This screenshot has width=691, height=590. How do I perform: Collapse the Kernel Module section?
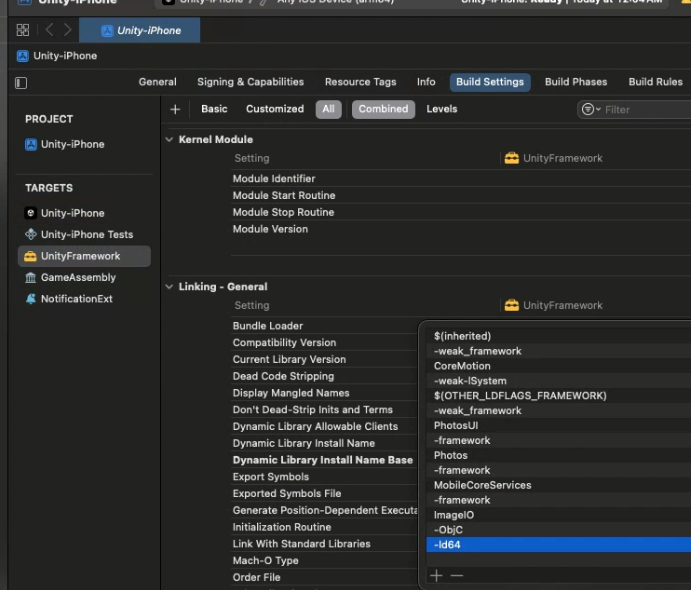(169, 140)
